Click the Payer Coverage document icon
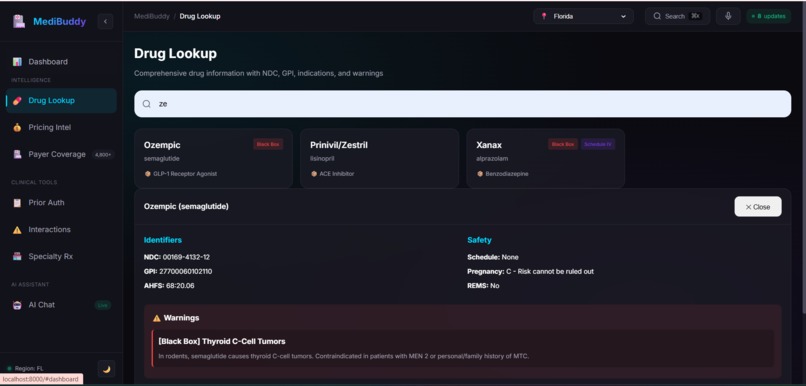The width and height of the screenshot is (806, 386). pyautogui.click(x=17, y=154)
